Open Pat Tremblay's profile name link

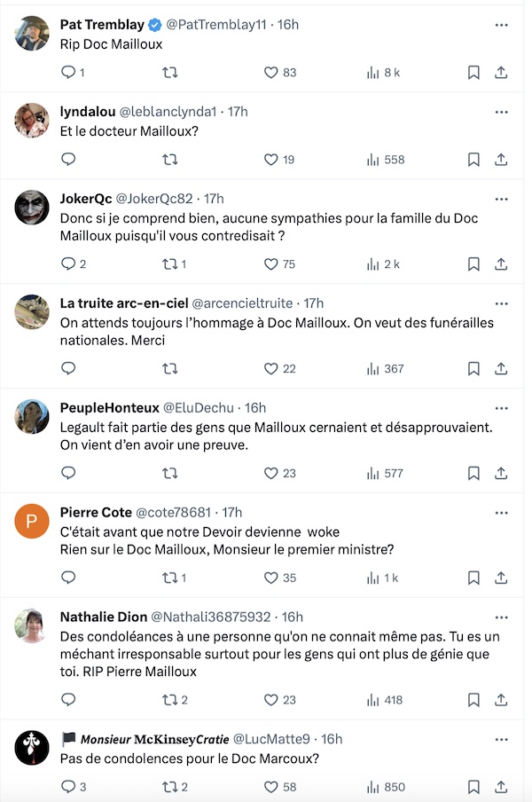coord(102,25)
